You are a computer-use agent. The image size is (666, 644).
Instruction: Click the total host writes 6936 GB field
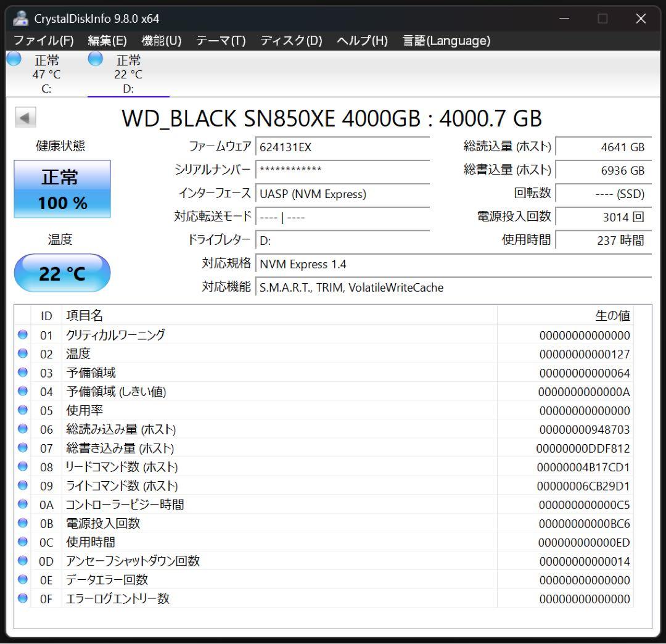click(x=604, y=170)
